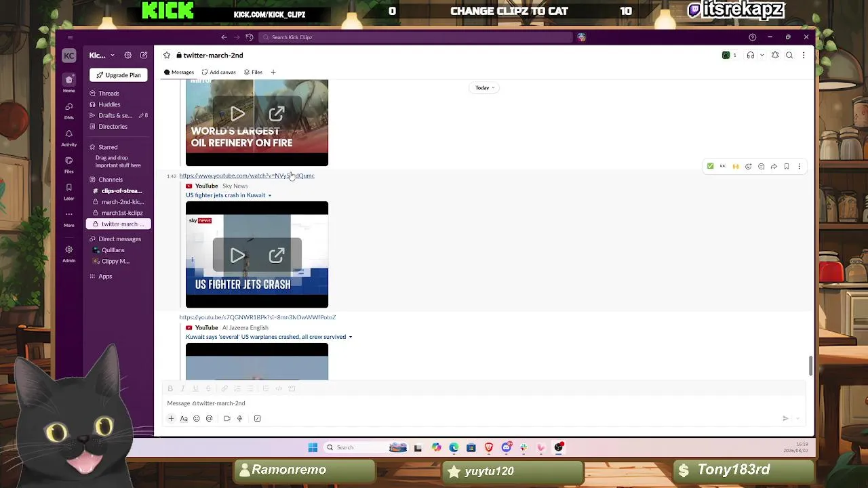This screenshot has width=868, height=488.
Task: Search within the channel using magnifier
Action: click(x=789, y=56)
